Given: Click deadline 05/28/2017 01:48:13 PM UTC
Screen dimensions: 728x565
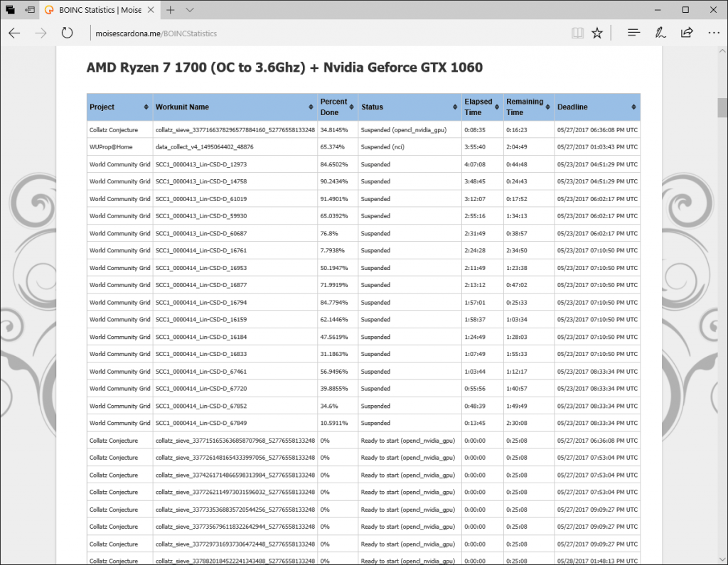Looking at the screenshot, I should click(x=597, y=561).
